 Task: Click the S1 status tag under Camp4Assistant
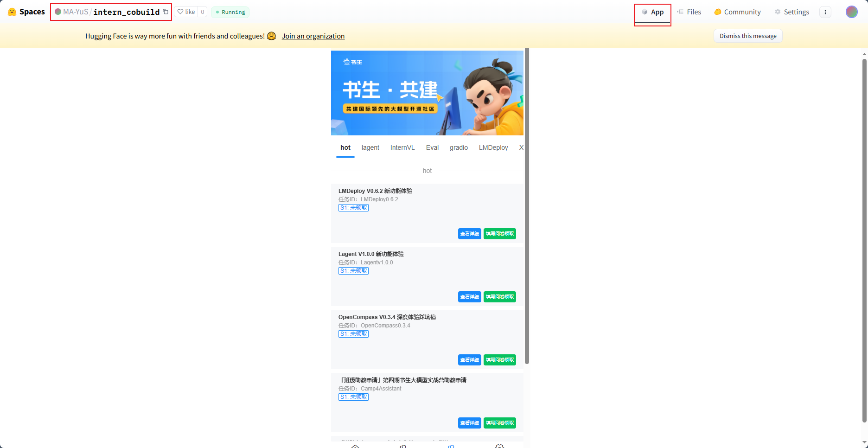click(x=353, y=397)
